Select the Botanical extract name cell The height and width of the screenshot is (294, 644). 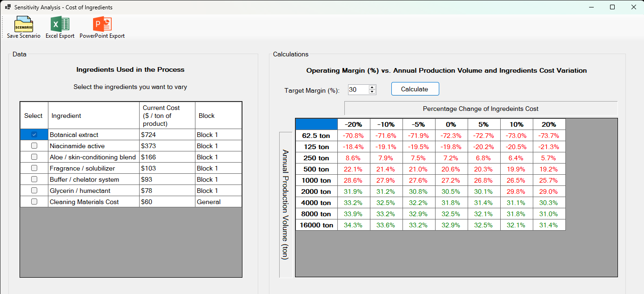click(94, 135)
